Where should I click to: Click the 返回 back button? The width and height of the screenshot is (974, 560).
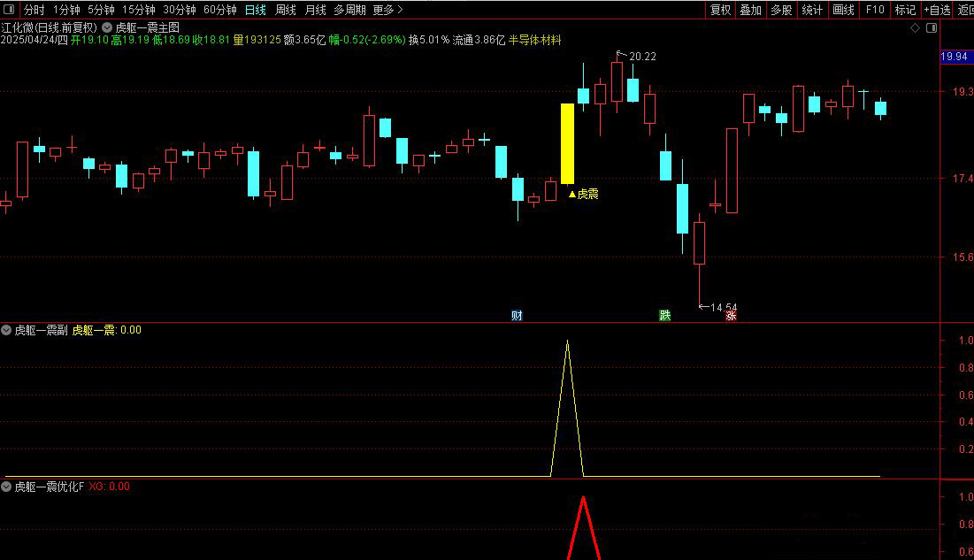click(x=965, y=10)
